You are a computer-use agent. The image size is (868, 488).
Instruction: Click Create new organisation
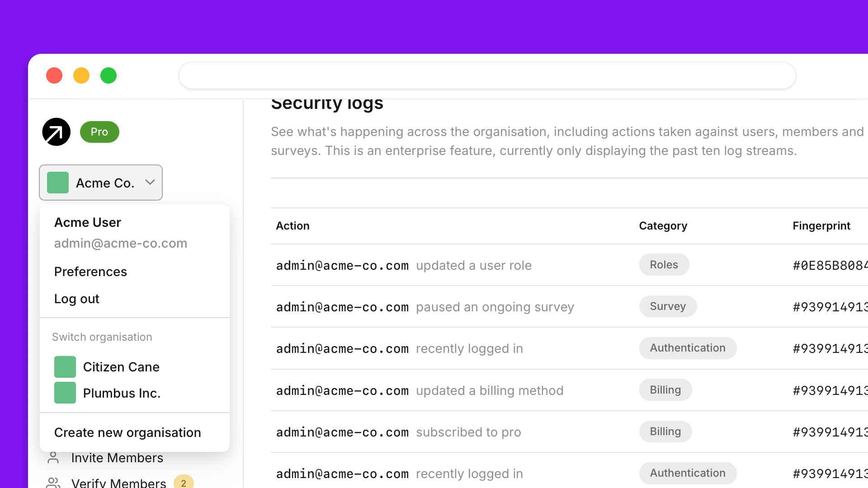click(x=127, y=432)
